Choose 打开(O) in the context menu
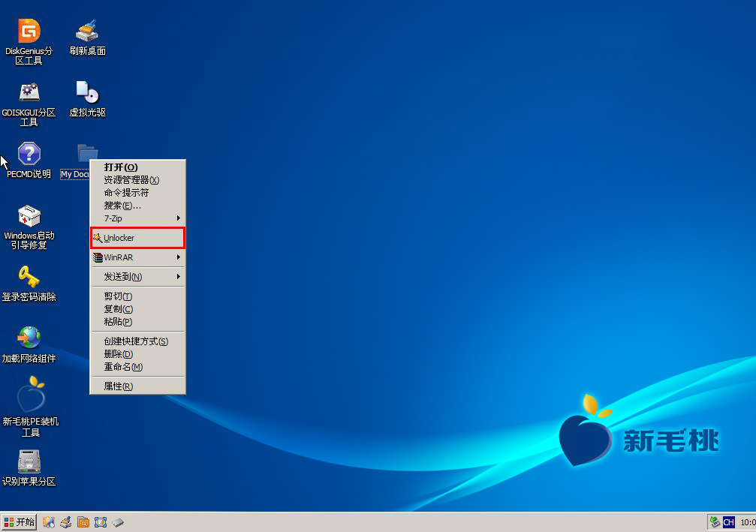 click(x=138, y=167)
